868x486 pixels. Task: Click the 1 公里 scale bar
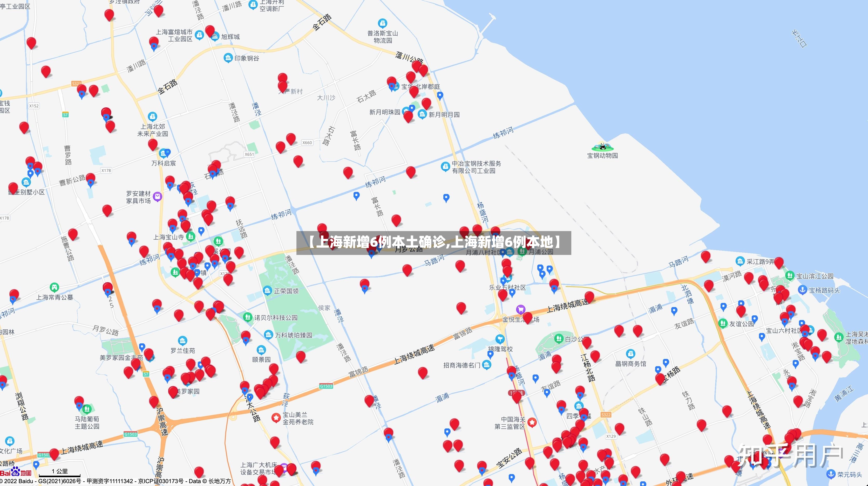point(60,473)
